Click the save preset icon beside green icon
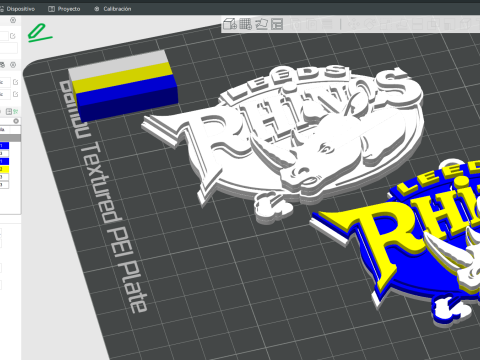The image size is (480, 360). point(9,111)
